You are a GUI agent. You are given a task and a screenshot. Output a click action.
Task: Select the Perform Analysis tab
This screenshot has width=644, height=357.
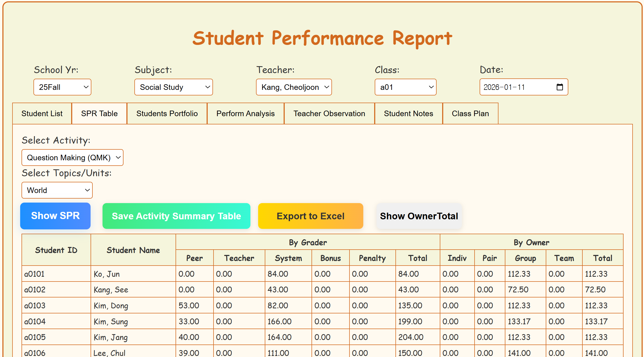point(245,114)
